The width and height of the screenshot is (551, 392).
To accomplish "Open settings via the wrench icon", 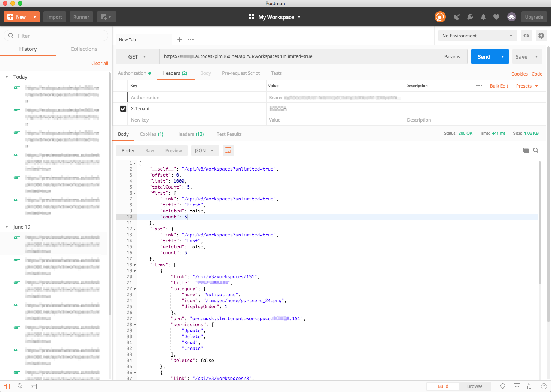I will 470,17.
